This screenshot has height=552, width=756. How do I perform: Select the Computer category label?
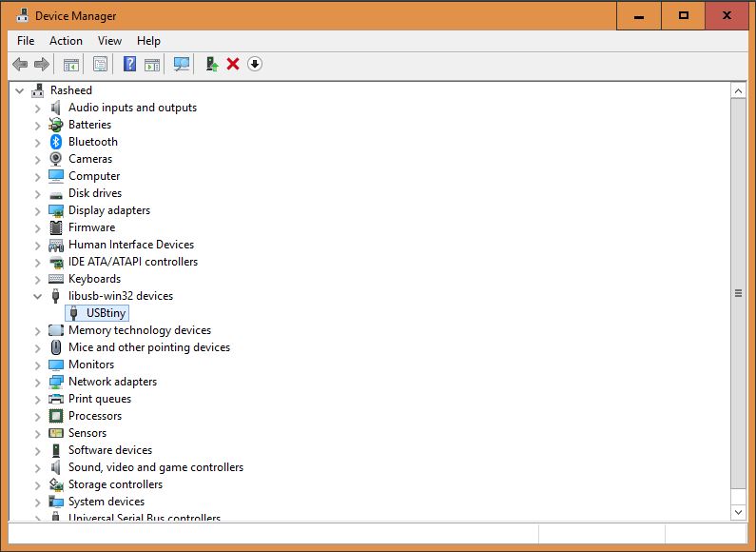pos(94,176)
